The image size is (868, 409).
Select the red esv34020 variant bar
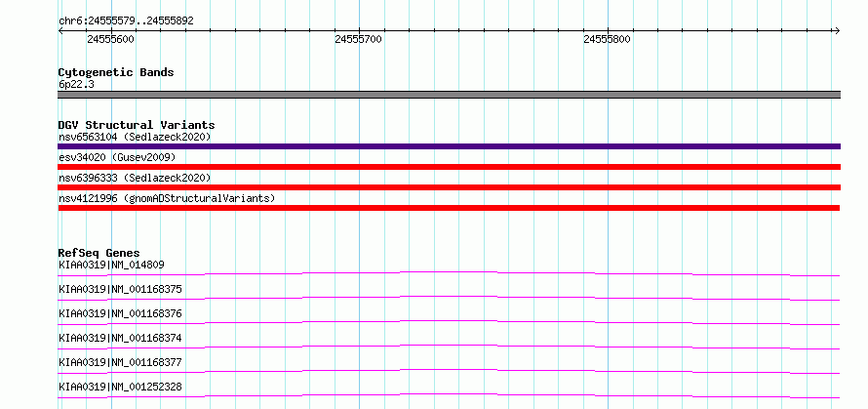pos(449,167)
